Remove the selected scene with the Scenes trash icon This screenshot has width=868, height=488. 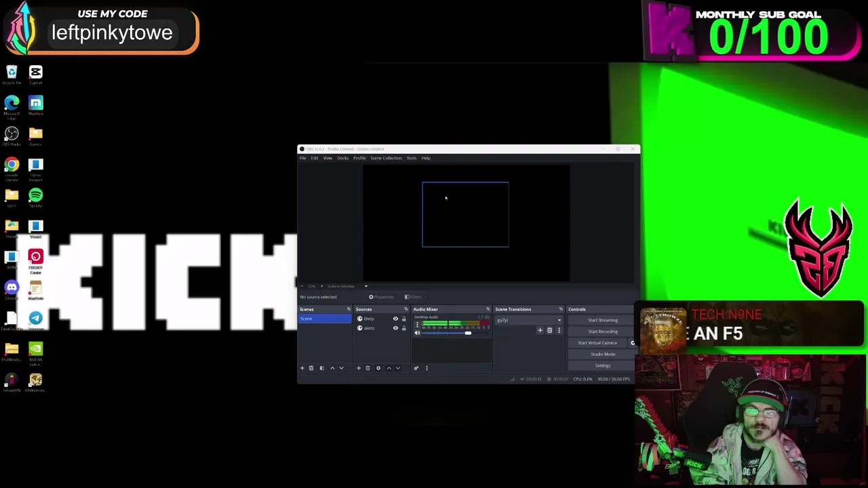point(311,368)
